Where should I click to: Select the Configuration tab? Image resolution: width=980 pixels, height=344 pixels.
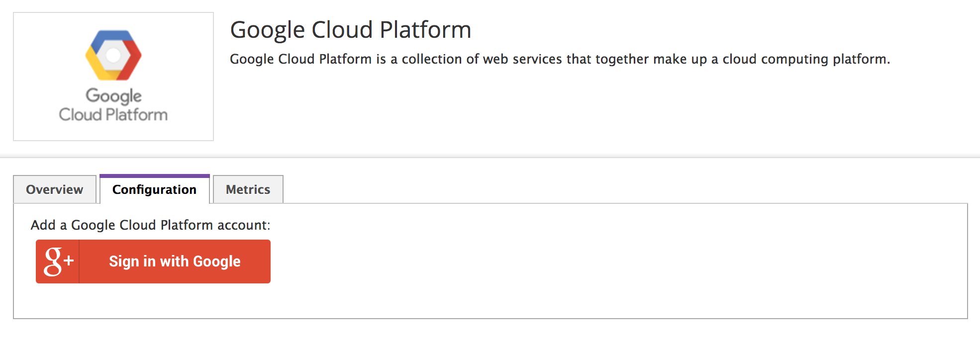click(x=154, y=189)
